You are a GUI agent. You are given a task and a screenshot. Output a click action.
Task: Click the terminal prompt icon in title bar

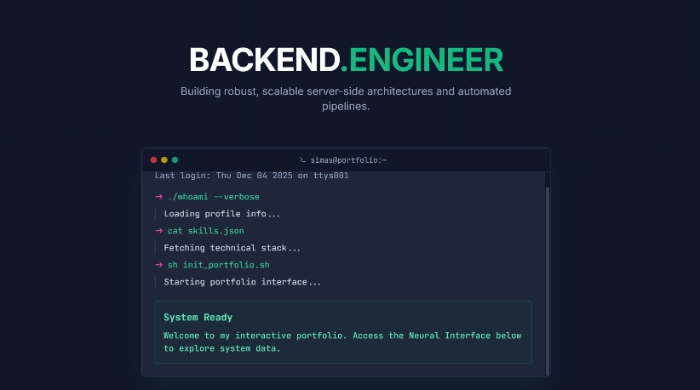point(303,160)
